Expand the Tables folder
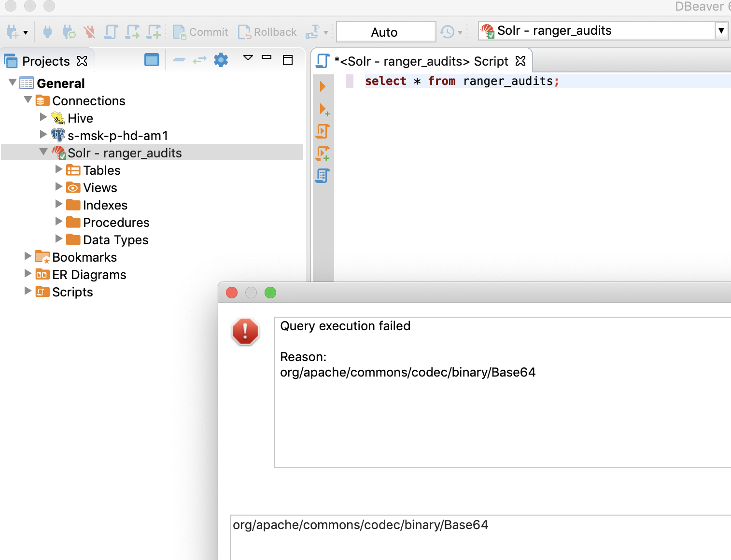Screen dimensions: 731x560 tap(59, 169)
